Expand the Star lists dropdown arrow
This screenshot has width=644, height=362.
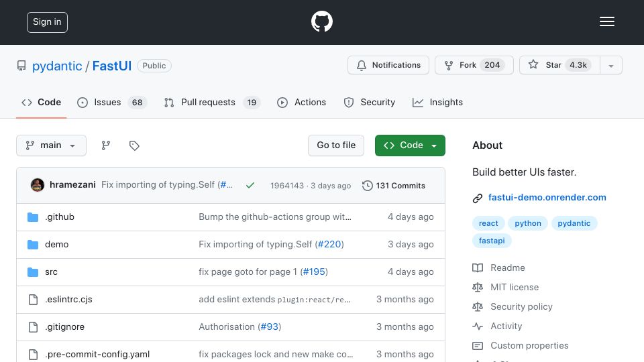tap(610, 66)
